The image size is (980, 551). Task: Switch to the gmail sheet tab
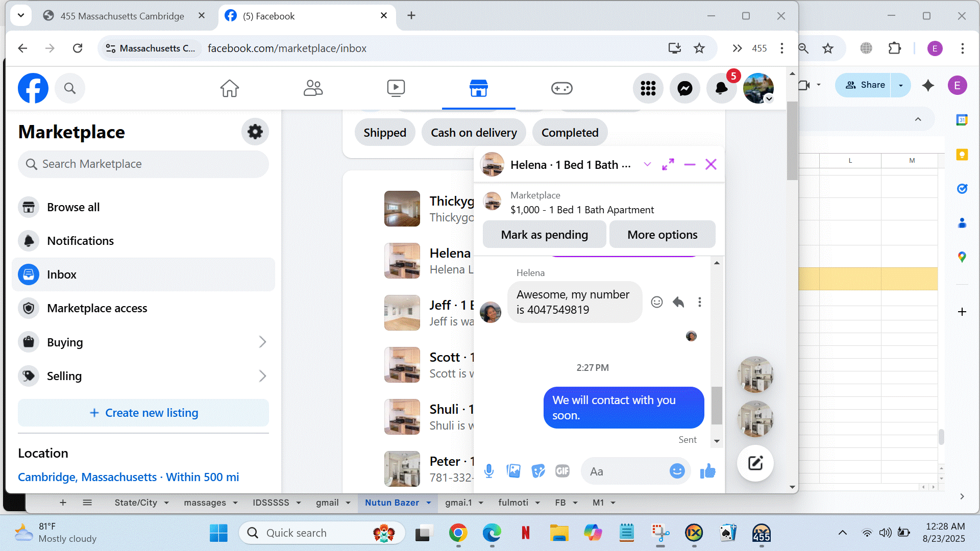tap(327, 503)
